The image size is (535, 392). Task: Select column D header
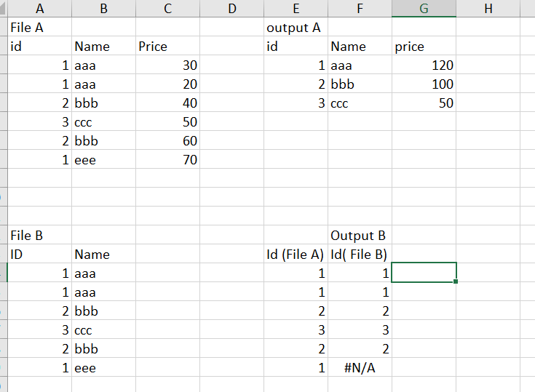[x=232, y=9]
